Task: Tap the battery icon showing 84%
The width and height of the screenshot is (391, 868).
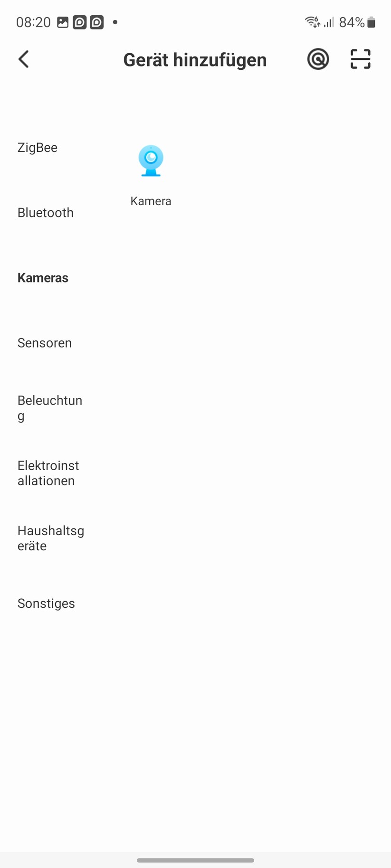Action: click(372, 22)
